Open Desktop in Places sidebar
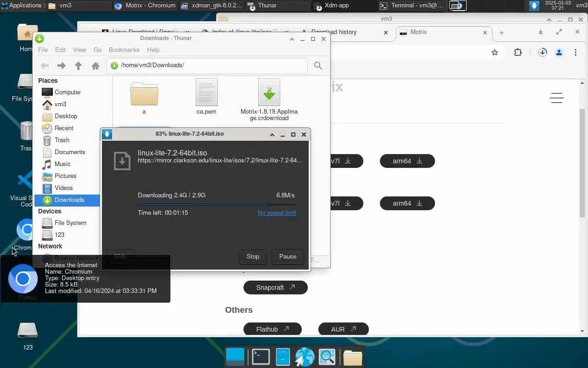This screenshot has width=588, height=368. coord(66,116)
